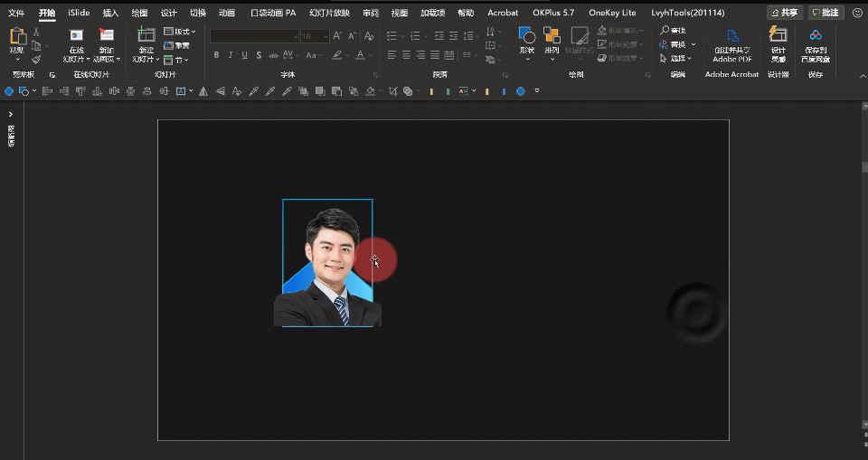The image size is (868, 460).
Task: Click the Comments button
Action: click(x=825, y=13)
